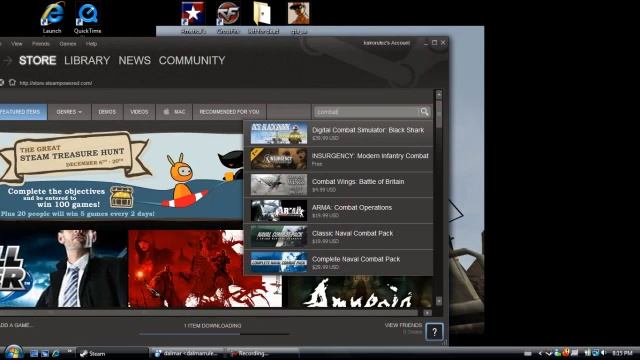Select the Featured Items tab

[x=23, y=111]
